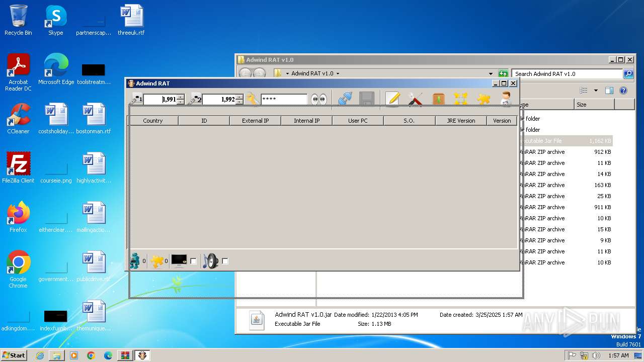The image size is (644, 362).
Task: Open the Start menu
Action: [x=14, y=355]
